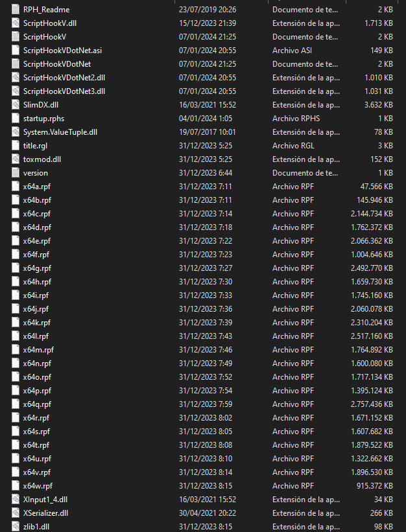Click the System.ValueTuple.dll file icon
The height and width of the screenshot is (532, 406).
click(x=16, y=132)
